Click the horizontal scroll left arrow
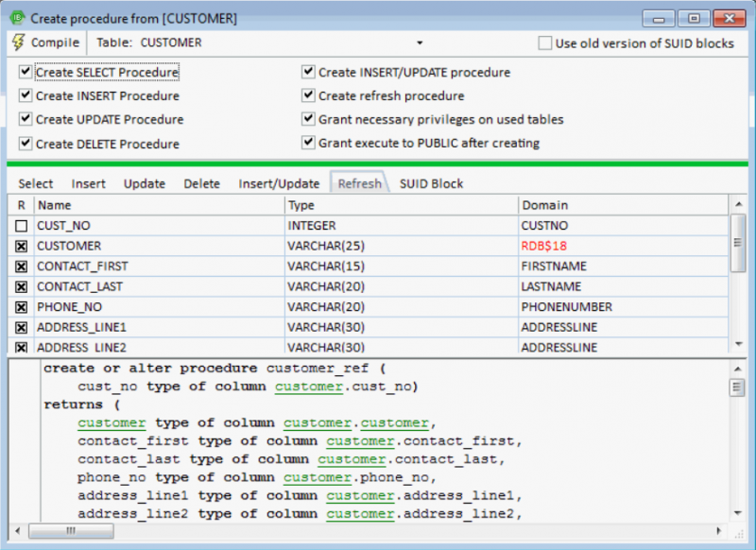The width and height of the screenshot is (756, 550). [x=18, y=531]
